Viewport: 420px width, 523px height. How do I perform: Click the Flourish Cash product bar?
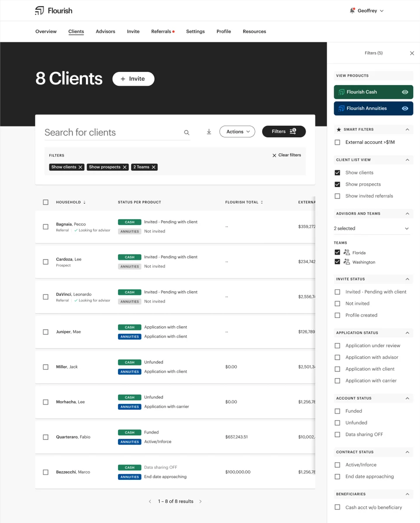(x=373, y=92)
